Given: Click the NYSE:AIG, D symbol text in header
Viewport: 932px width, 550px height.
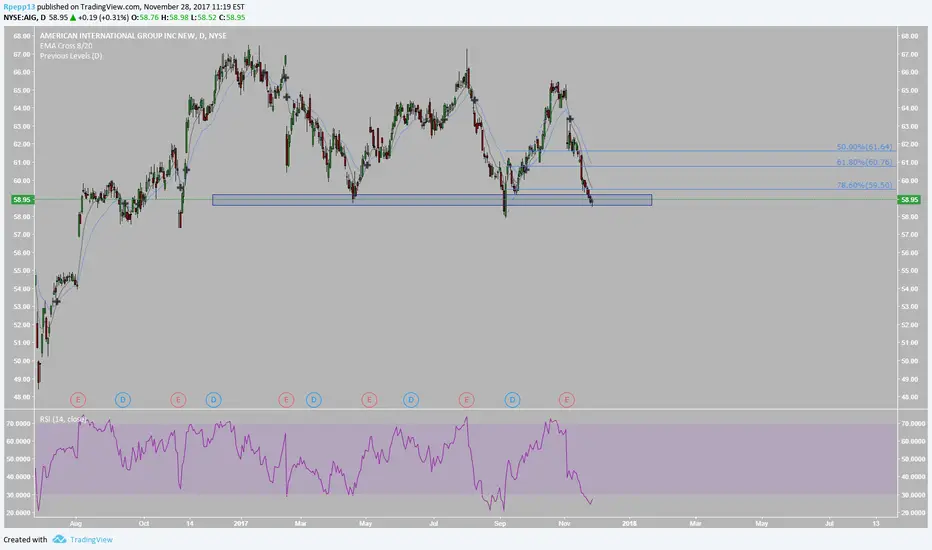Looking at the screenshot, I should tap(24, 18).
